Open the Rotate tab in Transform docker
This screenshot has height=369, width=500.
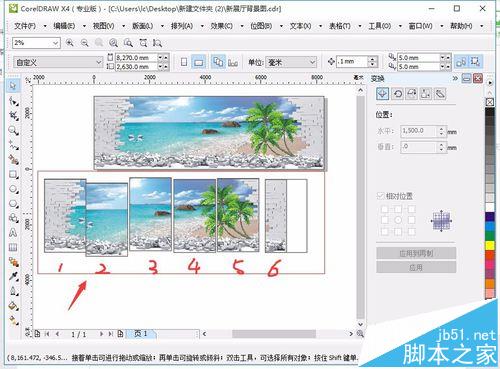point(397,94)
